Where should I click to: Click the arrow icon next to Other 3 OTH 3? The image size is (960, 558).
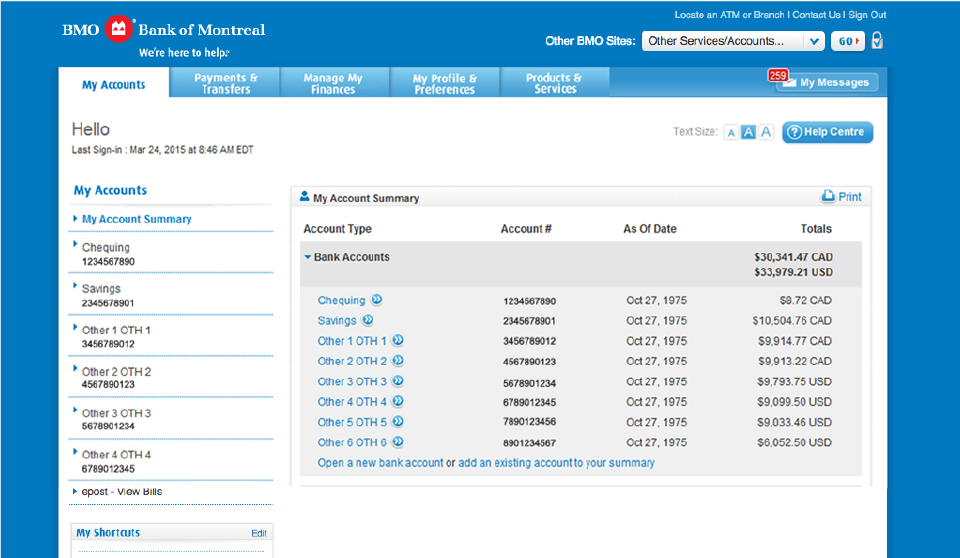point(398,382)
